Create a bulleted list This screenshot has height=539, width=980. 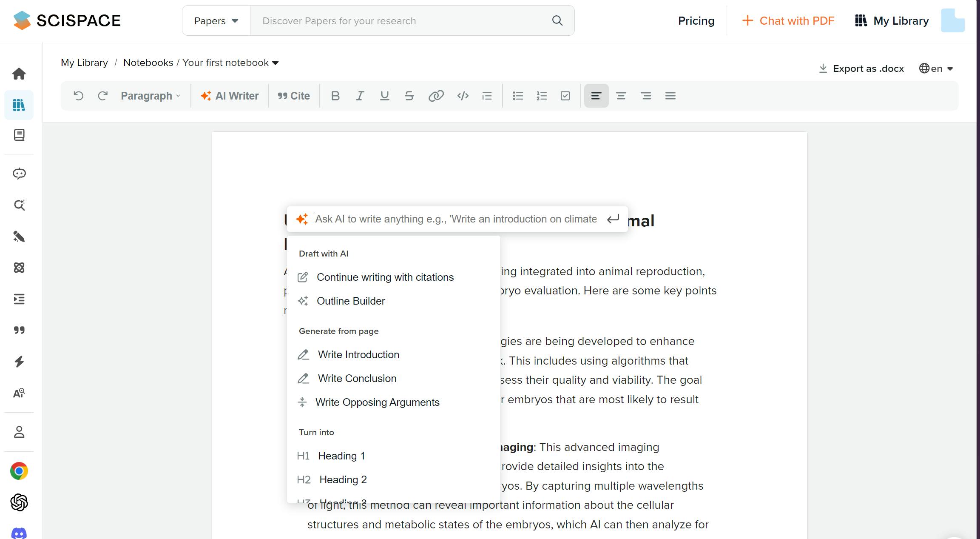pyautogui.click(x=517, y=96)
